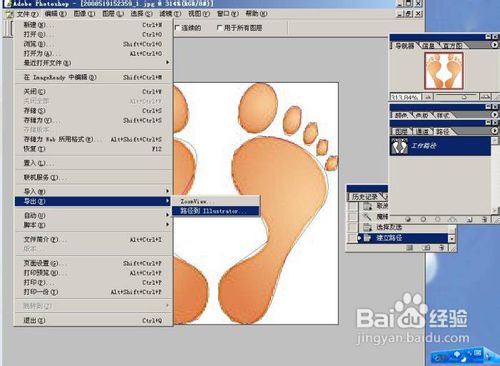
Task: Select 新建 (New) in the File menu
Action: pyautogui.click(x=93, y=25)
